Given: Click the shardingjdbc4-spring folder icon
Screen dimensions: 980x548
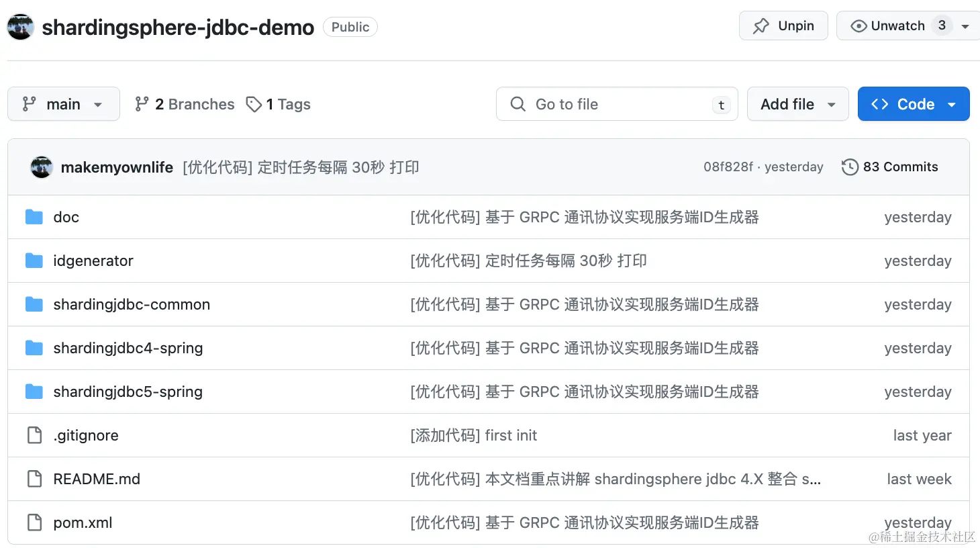Looking at the screenshot, I should coord(34,348).
